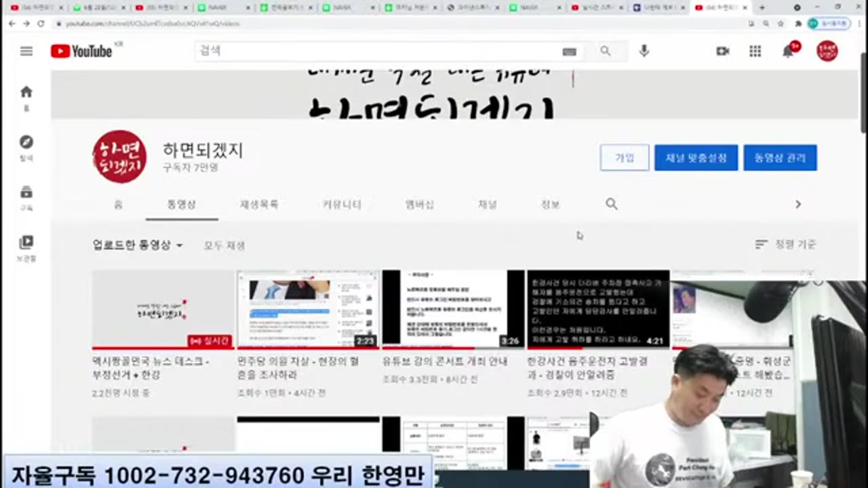Click the channel tab search magnifier icon
The height and width of the screenshot is (488, 868).
[612, 204]
